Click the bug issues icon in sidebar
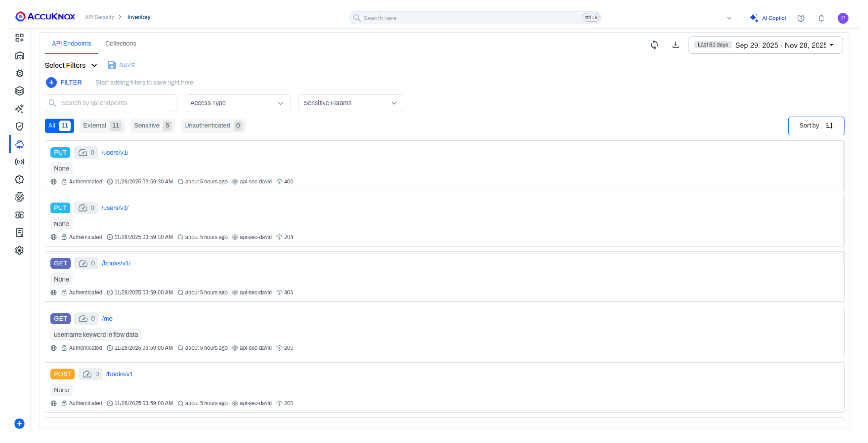Image resolution: width=868 pixels, height=443 pixels. (19, 73)
